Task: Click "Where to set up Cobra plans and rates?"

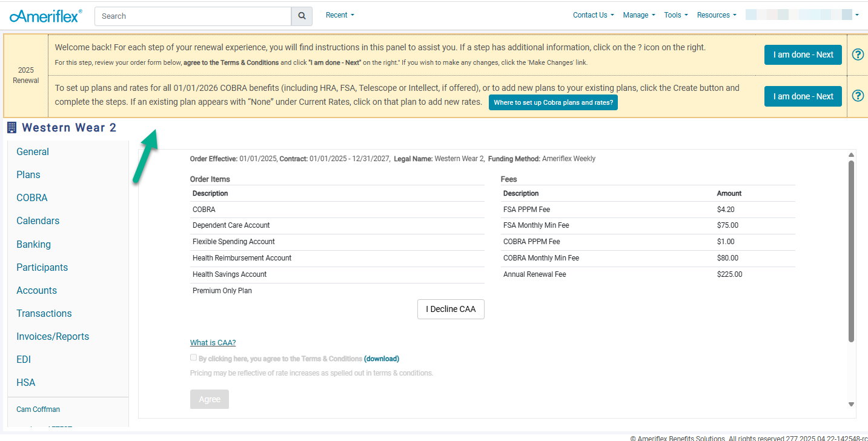Action: coord(553,102)
